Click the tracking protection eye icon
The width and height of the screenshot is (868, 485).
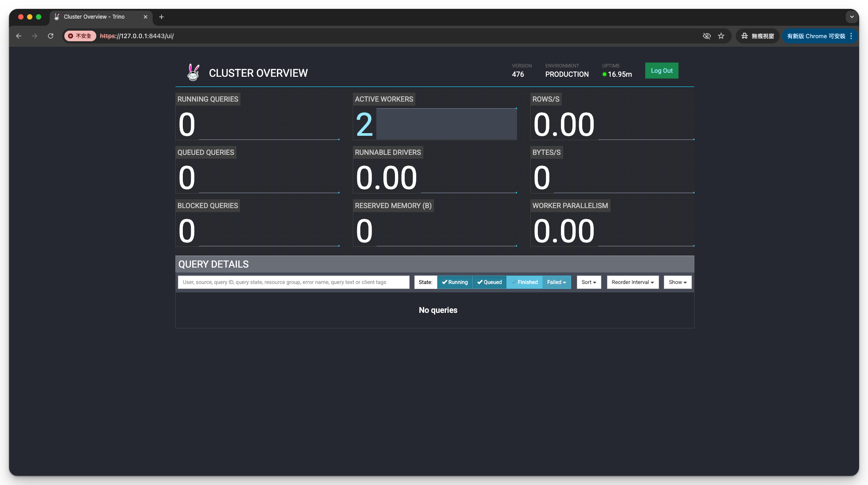point(707,36)
